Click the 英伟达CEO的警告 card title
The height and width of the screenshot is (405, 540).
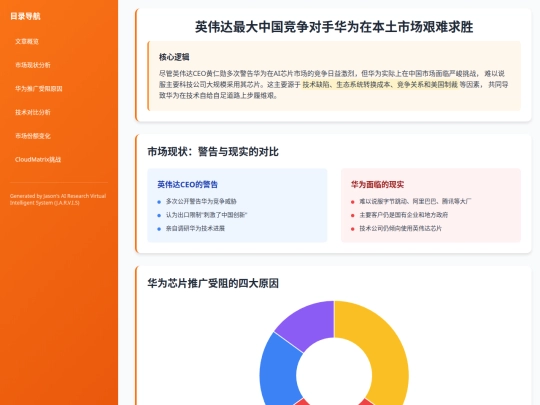click(x=187, y=185)
